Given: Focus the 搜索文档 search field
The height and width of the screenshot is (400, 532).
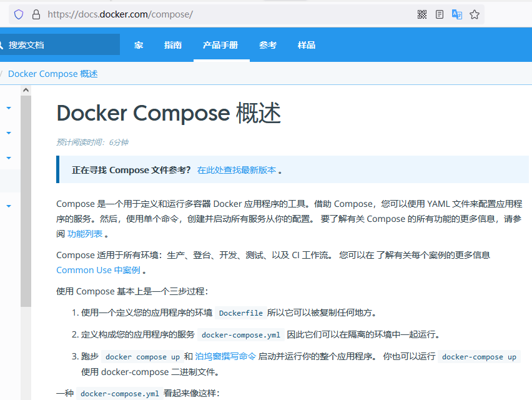Looking at the screenshot, I should [60, 44].
